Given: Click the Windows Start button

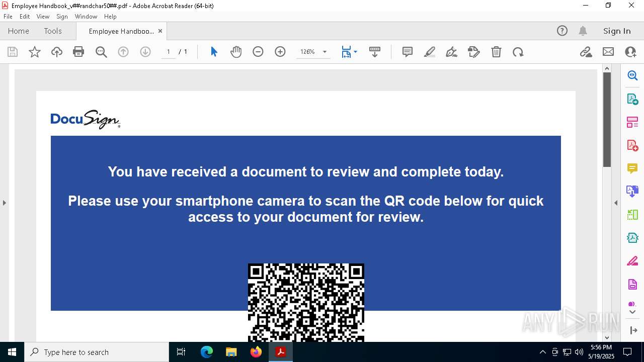Looking at the screenshot, I should (12, 352).
